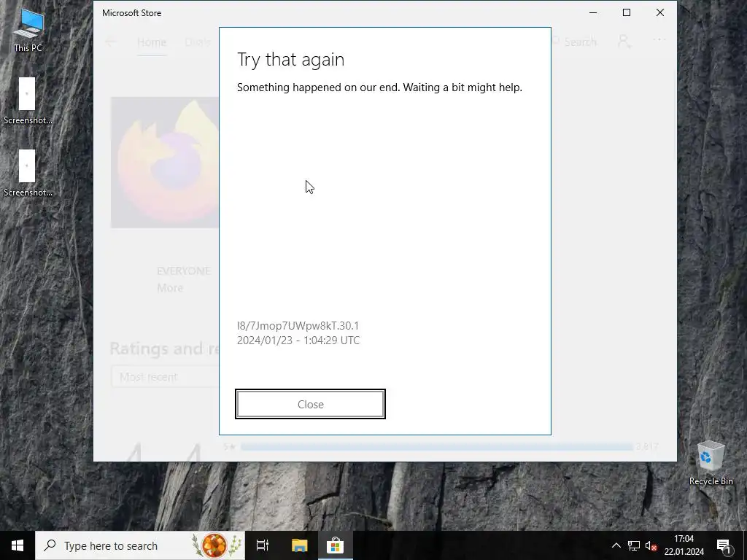Click the muted volume tray icon
This screenshot has width=747, height=560.
[651, 545]
